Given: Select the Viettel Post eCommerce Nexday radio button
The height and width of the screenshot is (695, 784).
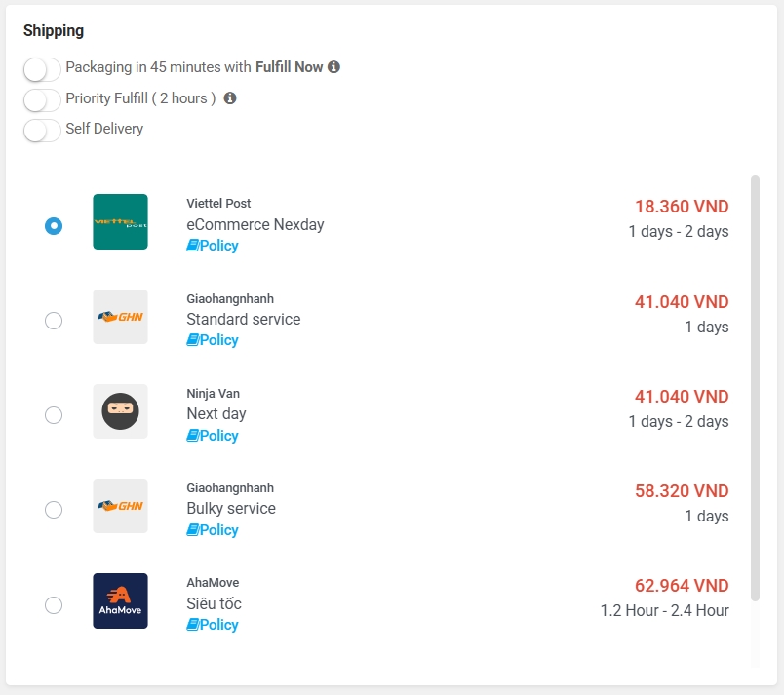Looking at the screenshot, I should [54, 225].
